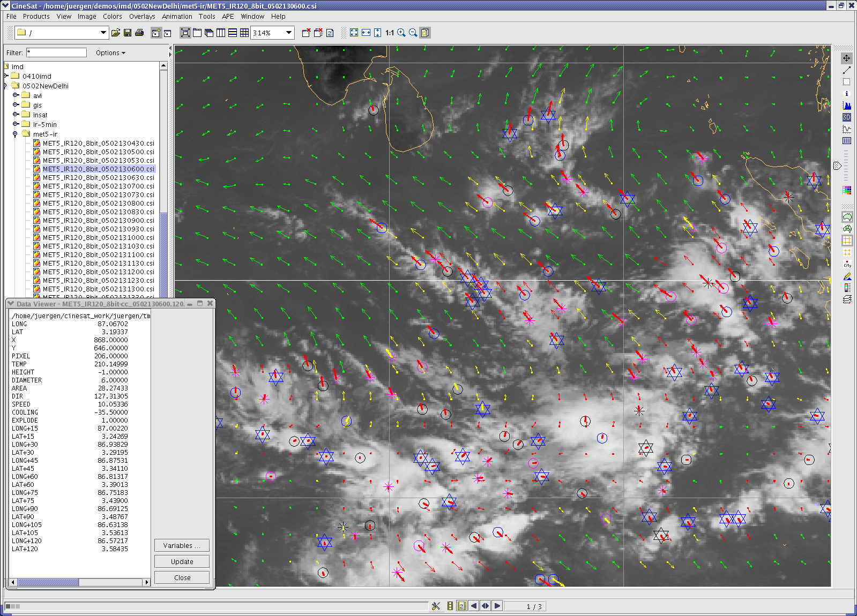Click the save disk icon in toolbar
The height and width of the screenshot is (616, 857).
(128, 33)
